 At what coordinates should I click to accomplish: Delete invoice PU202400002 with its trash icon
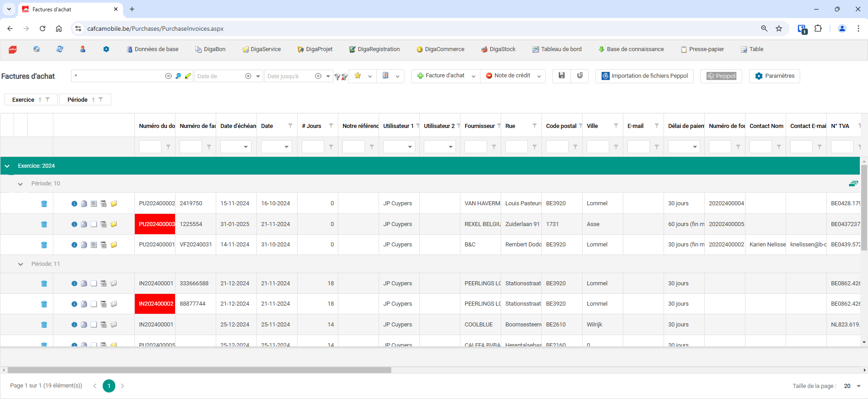44,203
